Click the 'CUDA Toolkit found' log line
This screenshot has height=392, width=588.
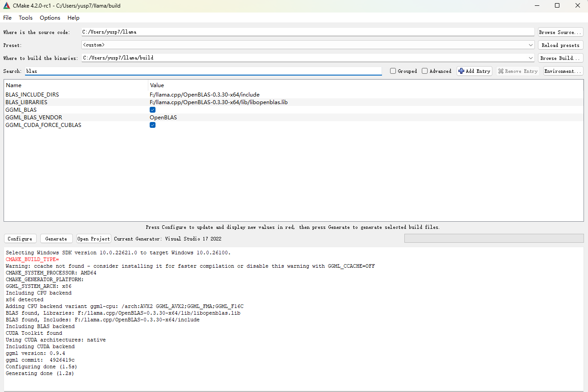click(x=34, y=333)
